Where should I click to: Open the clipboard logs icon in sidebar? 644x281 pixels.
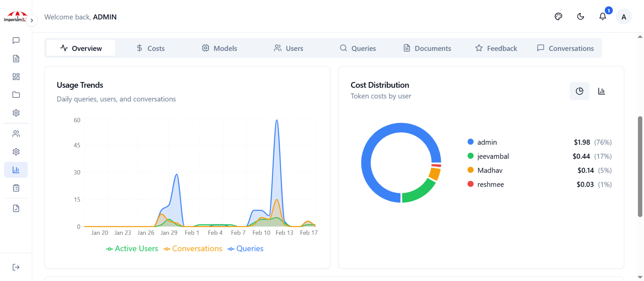pos(16,188)
